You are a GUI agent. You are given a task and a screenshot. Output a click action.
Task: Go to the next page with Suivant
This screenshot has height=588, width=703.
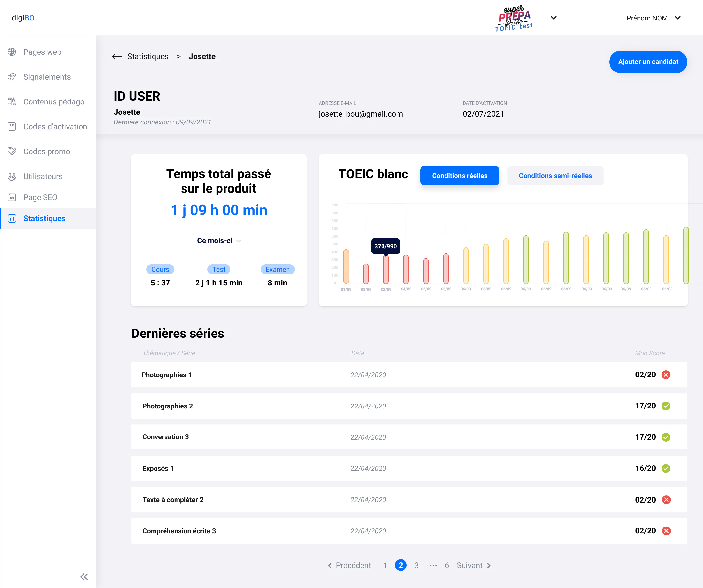pyautogui.click(x=474, y=565)
